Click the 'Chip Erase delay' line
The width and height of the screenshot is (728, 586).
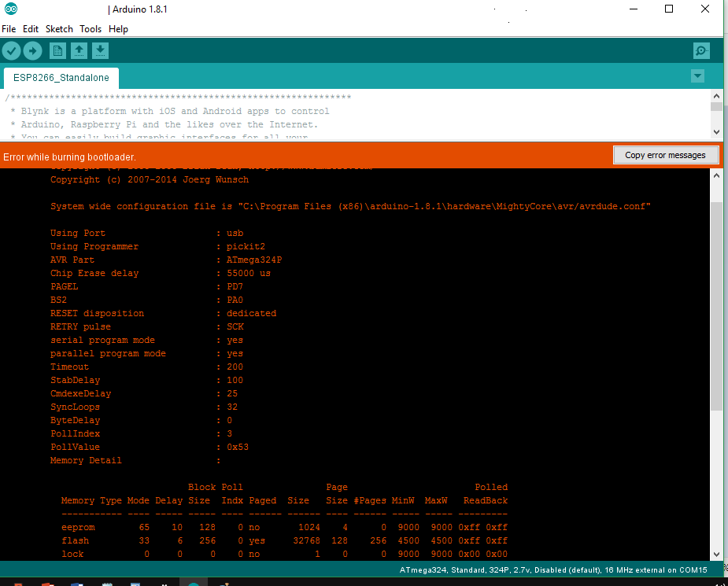click(x=161, y=273)
